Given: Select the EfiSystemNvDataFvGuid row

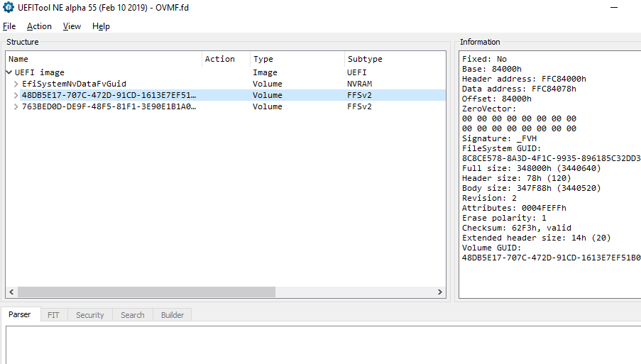Looking at the screenshot, I should pyautogui.click(x=225, y=84).
